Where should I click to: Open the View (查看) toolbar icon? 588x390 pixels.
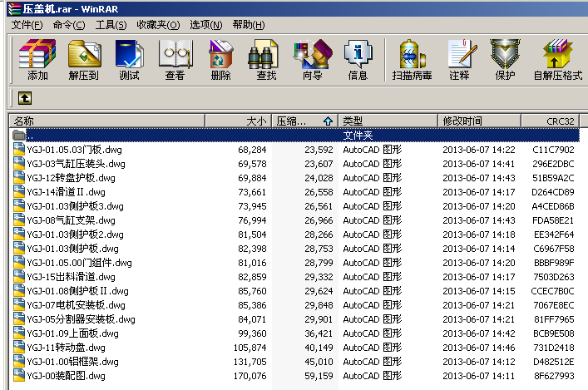(x=175, y=54)
